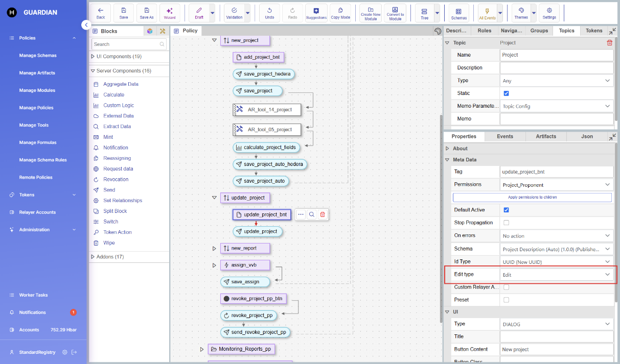Enable the Stop Propagation checkbox

[x=506, y=223]
